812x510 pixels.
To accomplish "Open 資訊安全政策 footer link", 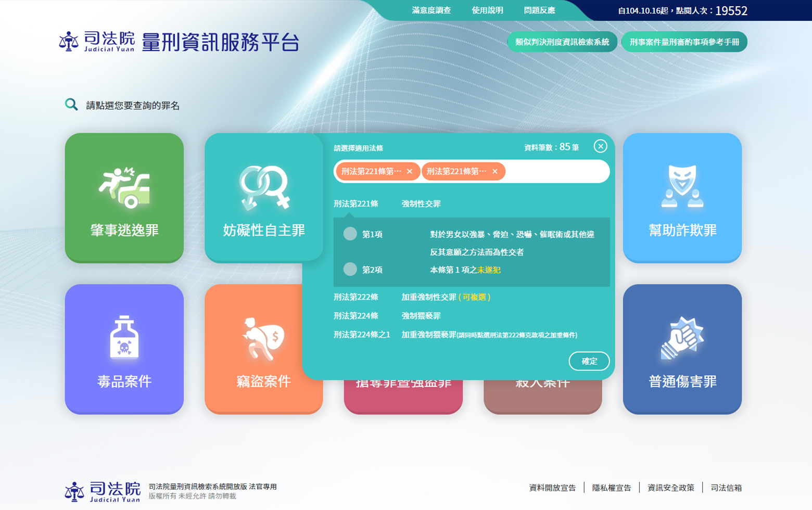I will (670, 488).
